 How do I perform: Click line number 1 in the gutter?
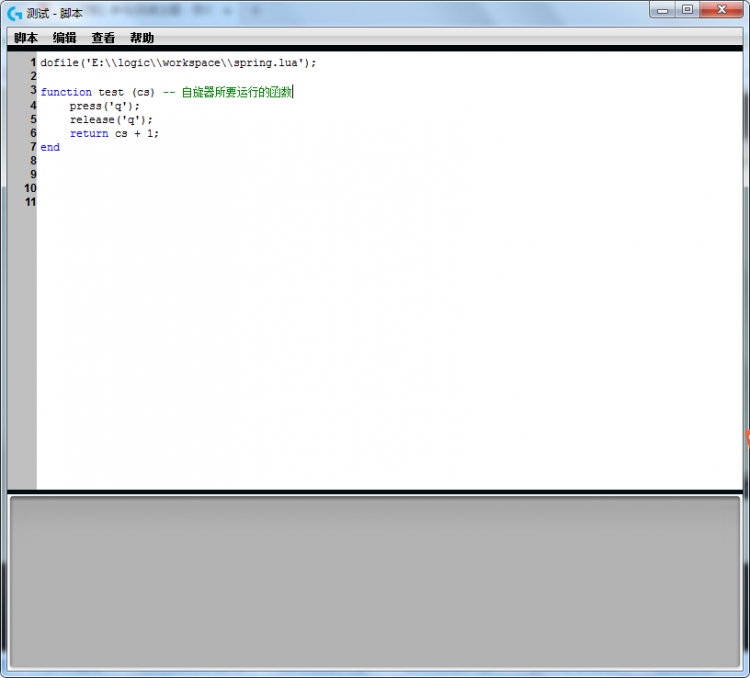(32, 62)
